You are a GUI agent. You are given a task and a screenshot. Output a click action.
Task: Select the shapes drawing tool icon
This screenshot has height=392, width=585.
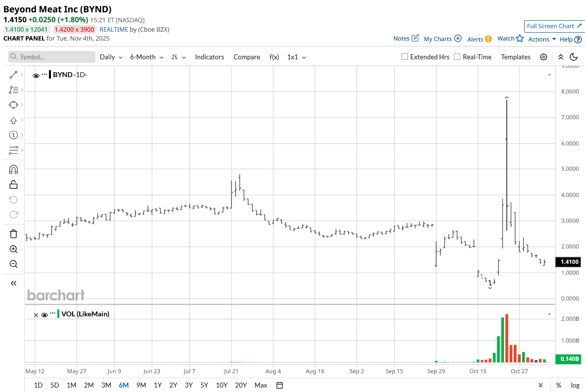click(x=13, y=105)
